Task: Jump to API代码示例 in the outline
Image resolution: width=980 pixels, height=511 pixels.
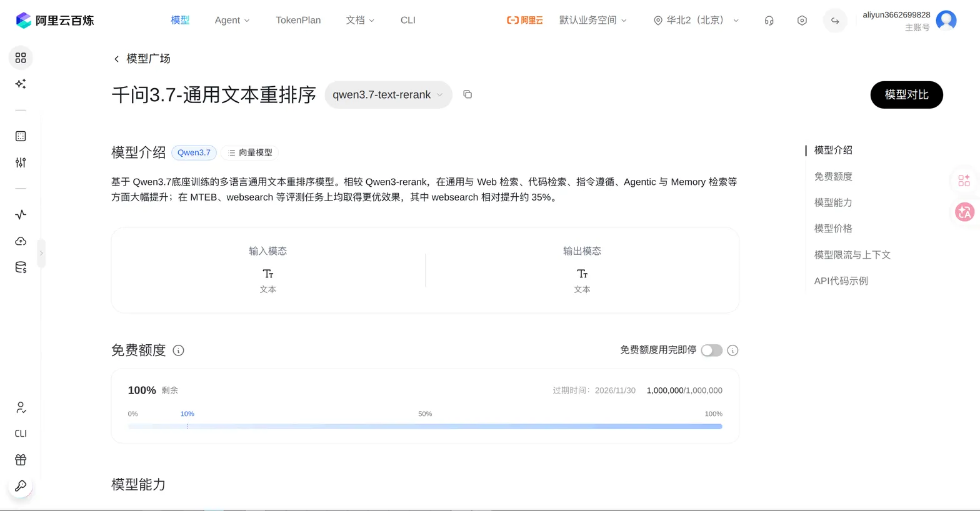Action: pyautogui.click(x=841, y=281)
